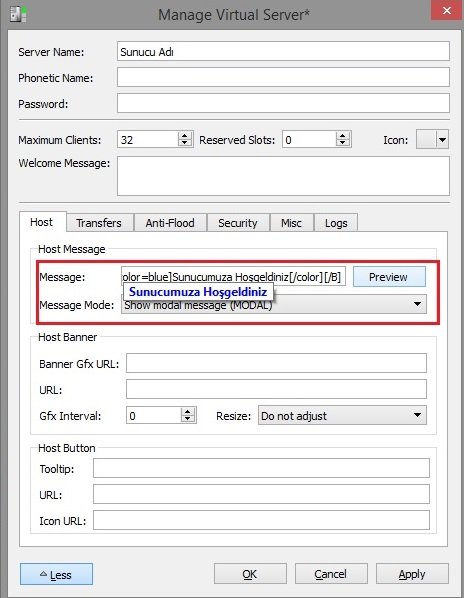Viewport: 464px width, 598px height.
Task: Click the TeamSpeak server icon in title bar
Action: pyautogui.click(x=18, y=14)
